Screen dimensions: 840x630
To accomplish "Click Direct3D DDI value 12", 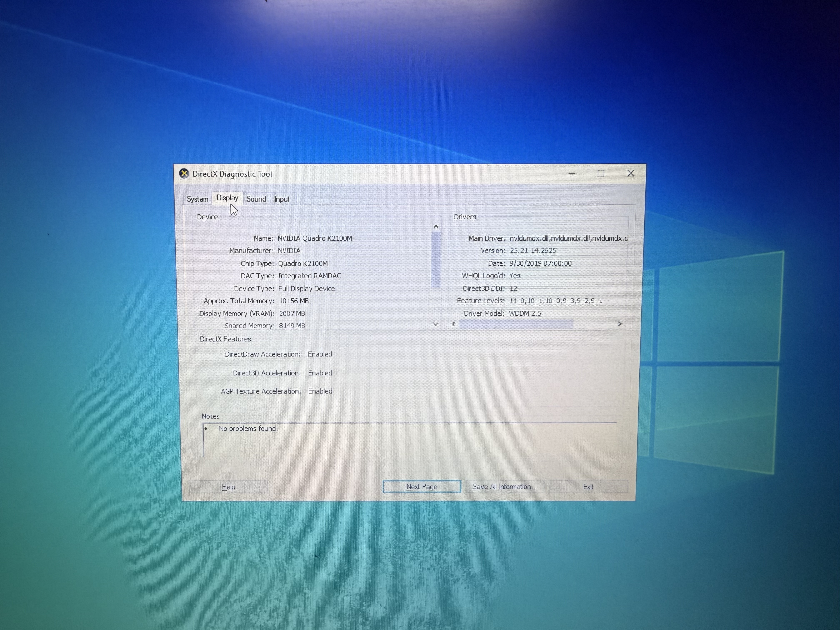I will [x=513, y=289].
